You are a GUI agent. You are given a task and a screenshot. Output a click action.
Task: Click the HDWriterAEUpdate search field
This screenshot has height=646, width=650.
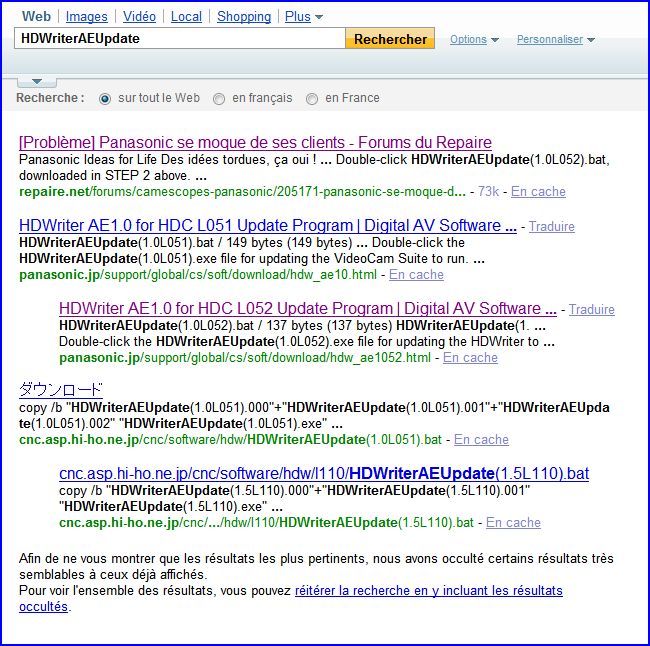click(179, 39)
